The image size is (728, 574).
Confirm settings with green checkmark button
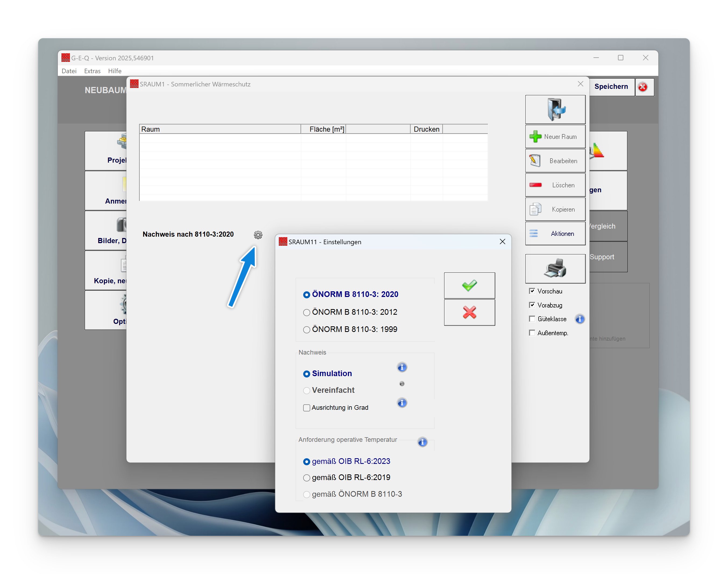(469, 285)
